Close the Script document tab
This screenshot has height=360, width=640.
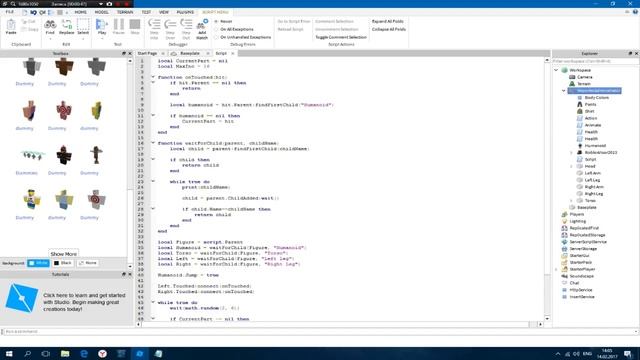tap(233, 53)
